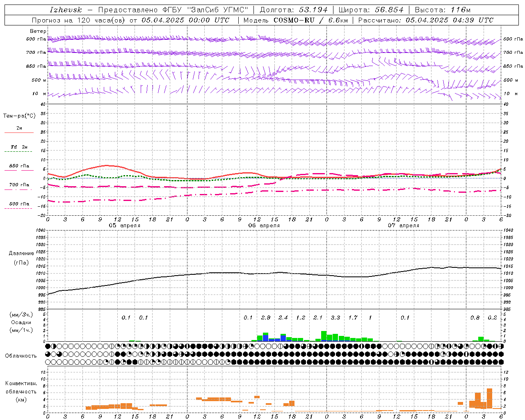
Task: Click the 0.8 precipitation amount value
Action: [x=475, y=317]
